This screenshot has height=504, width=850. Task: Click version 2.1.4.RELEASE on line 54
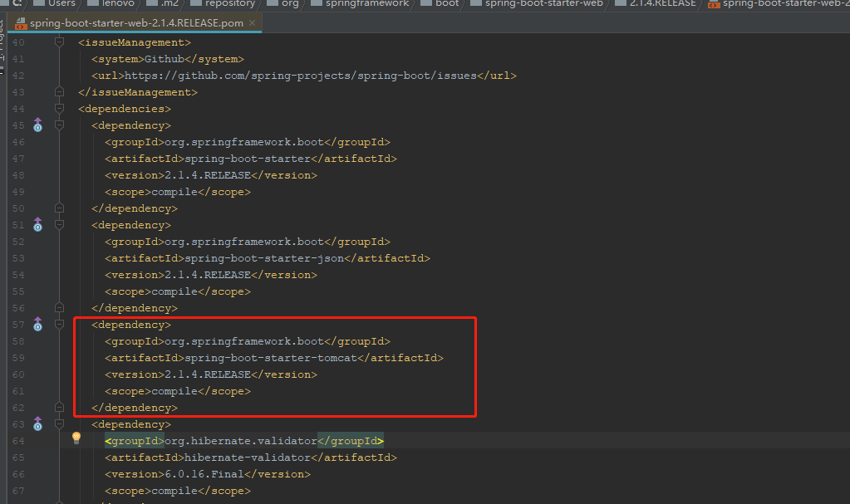pyautogui.click(x=208, y=275)
